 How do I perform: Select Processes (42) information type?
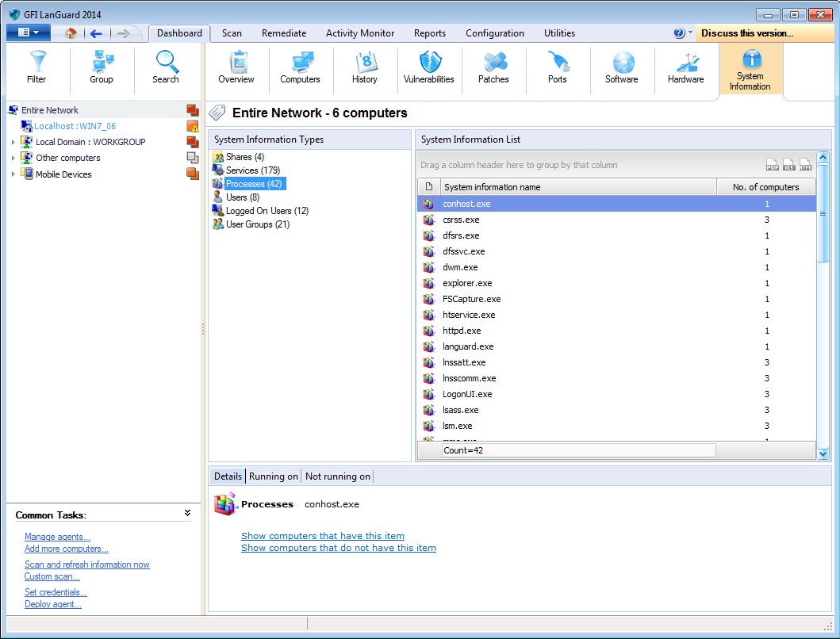pyautogui.click(x=254, y=184)
